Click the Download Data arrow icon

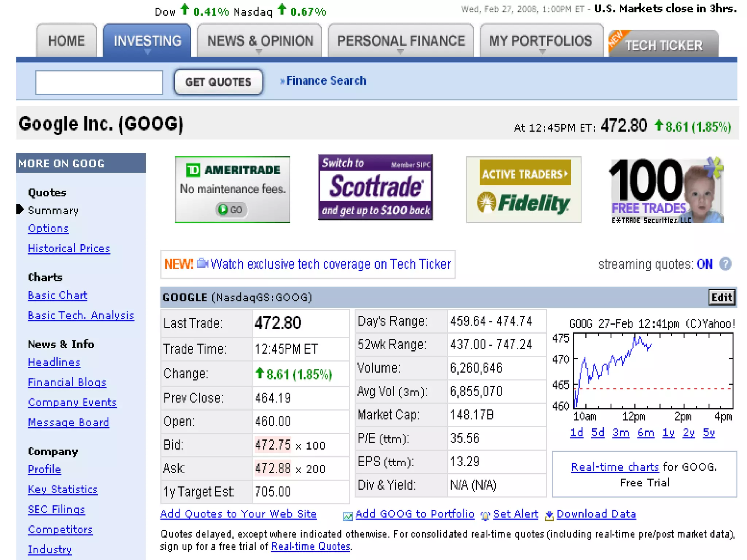click(549, 516)
